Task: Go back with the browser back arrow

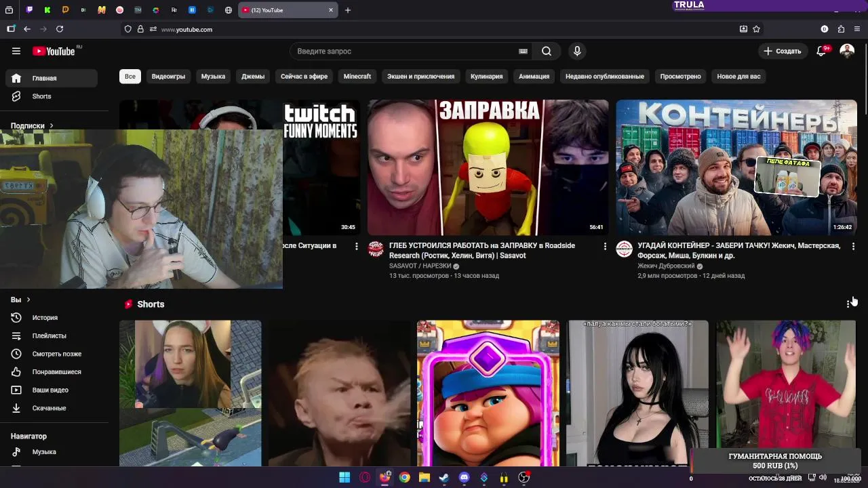Action: (27, 29)
